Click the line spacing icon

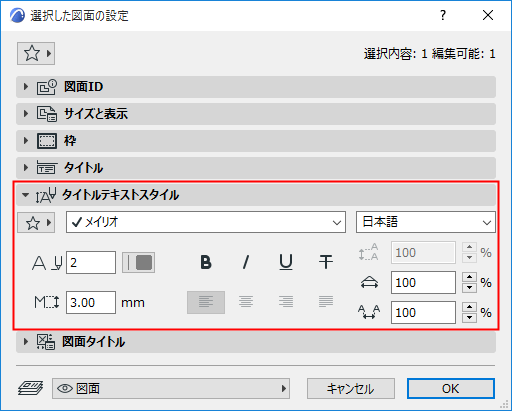pos(369,252)
